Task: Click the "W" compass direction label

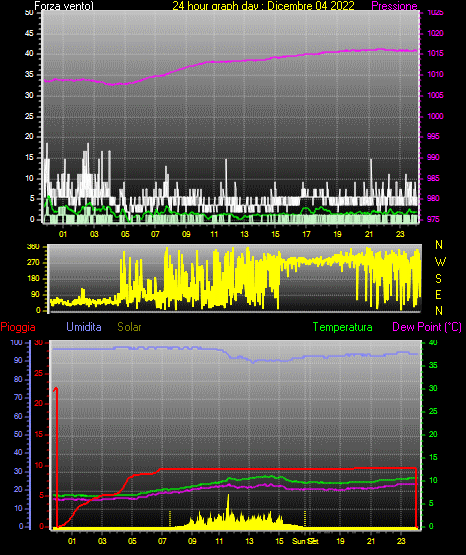Action: [440, 262]
